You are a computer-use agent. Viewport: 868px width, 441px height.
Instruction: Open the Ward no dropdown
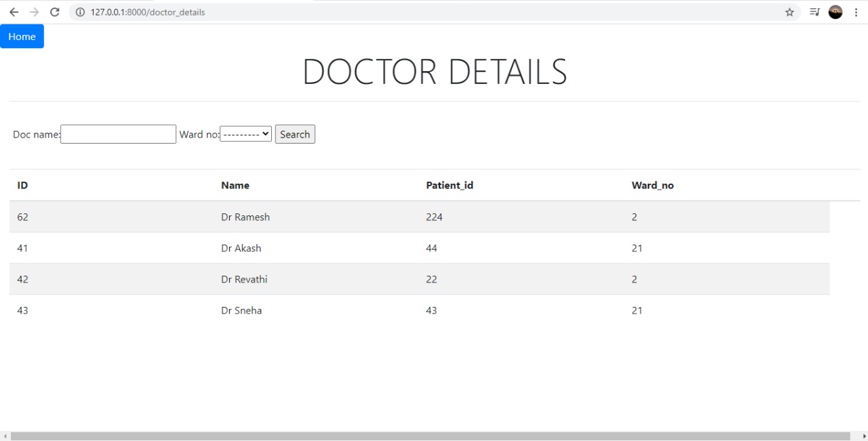[x=245, y=133]
